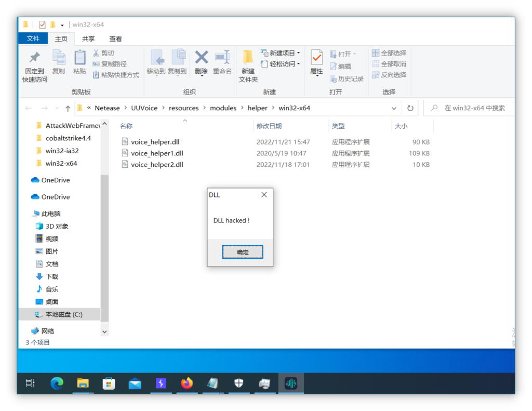Click the Cut (剪切) scissors icon
This screenshot has height=411, width=532.
[96, 53]
